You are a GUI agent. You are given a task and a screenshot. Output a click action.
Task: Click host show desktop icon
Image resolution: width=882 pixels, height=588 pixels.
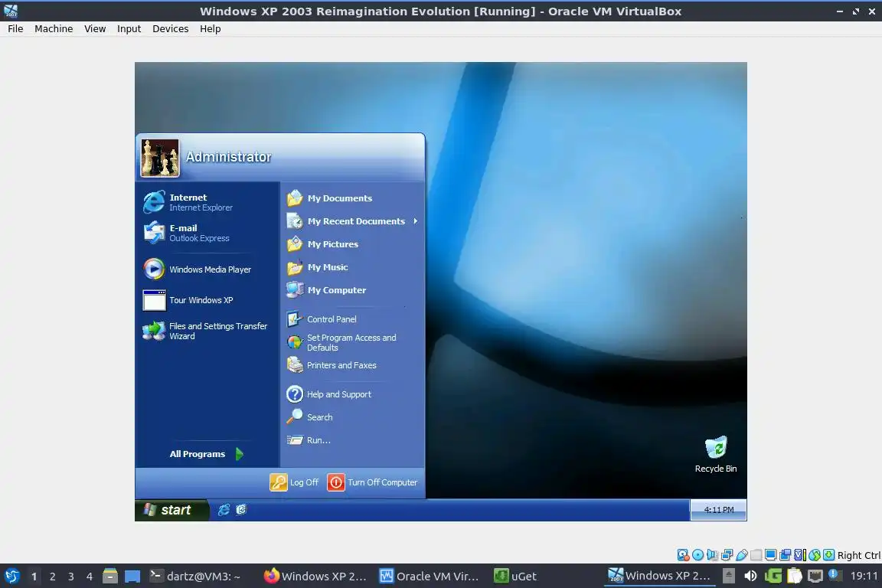click(x=132, y=576)
